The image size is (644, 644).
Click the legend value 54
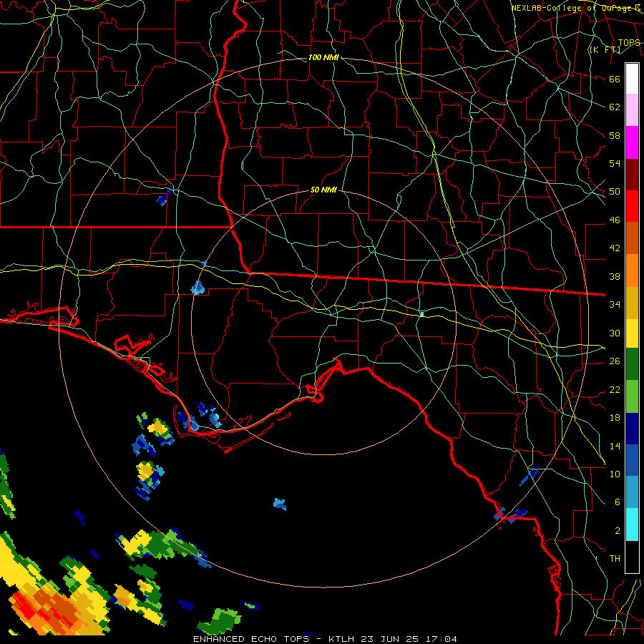[x=615, y=163]
